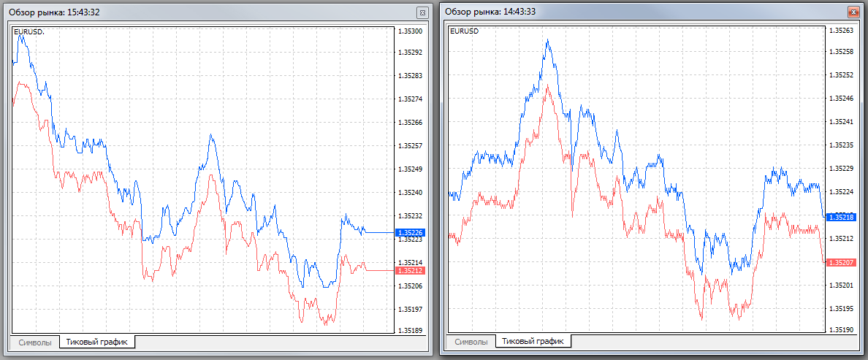Click the 1.35300 axis value in left chart
The image size is (868, 360).
click(410, 31)
